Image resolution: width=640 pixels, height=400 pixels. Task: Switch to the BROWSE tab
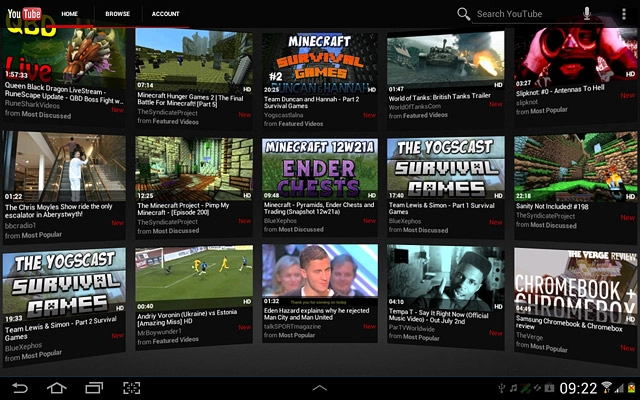[117, 15]
